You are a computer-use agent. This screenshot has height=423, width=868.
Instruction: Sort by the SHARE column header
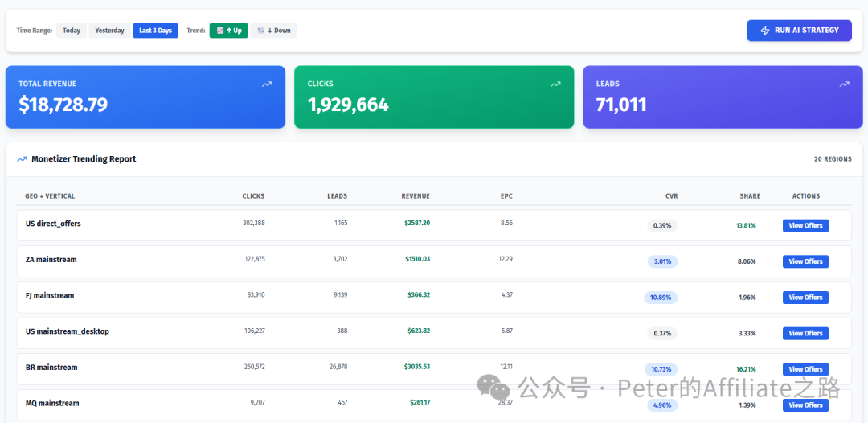(x=750, y=196)
